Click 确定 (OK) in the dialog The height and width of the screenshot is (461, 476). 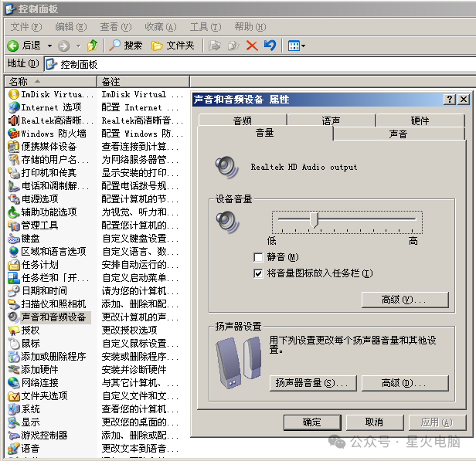click(x=312, y=422)
